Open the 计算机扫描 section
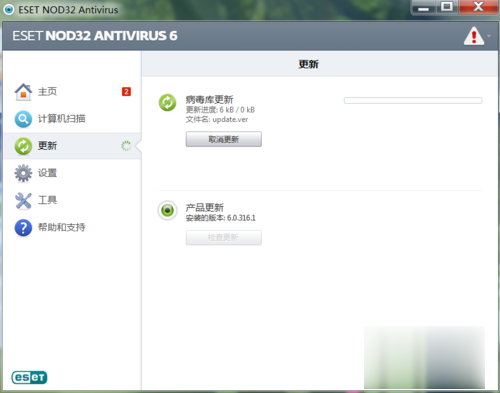 62,119
